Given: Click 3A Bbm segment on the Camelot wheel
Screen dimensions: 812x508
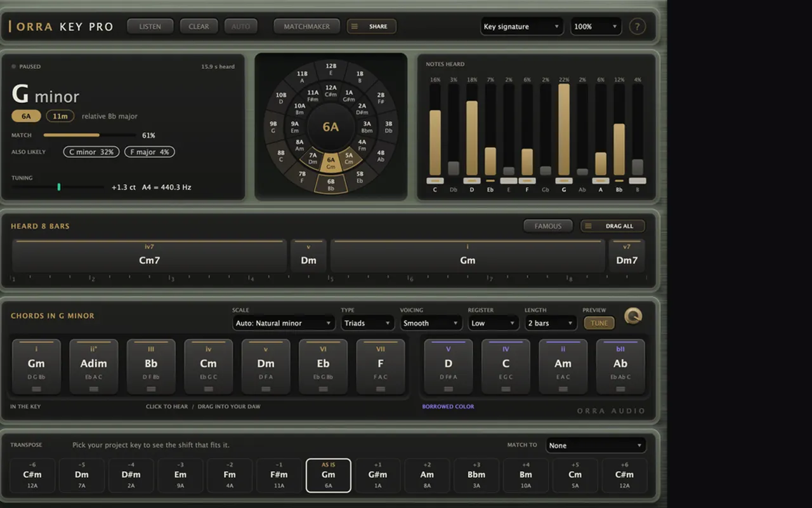Looking at the screenshot, I should pyautogui.click(x=367, y=127).
